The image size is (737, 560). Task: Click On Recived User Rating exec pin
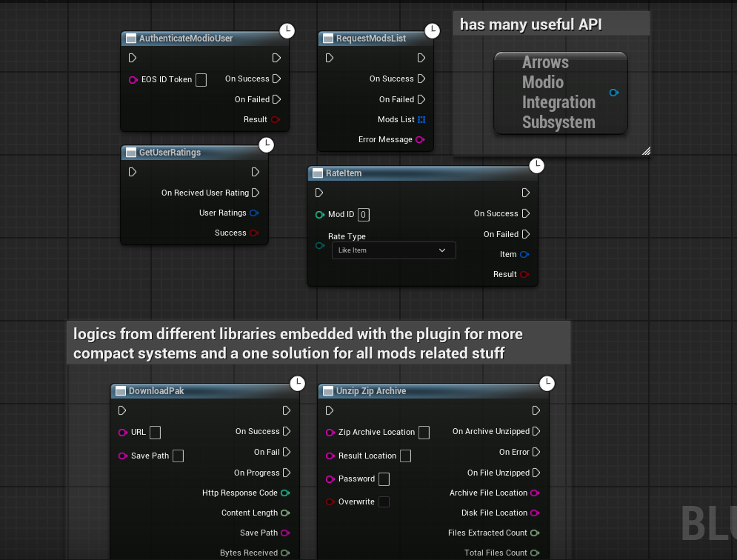pyautogui.click(x=256, y=193)
